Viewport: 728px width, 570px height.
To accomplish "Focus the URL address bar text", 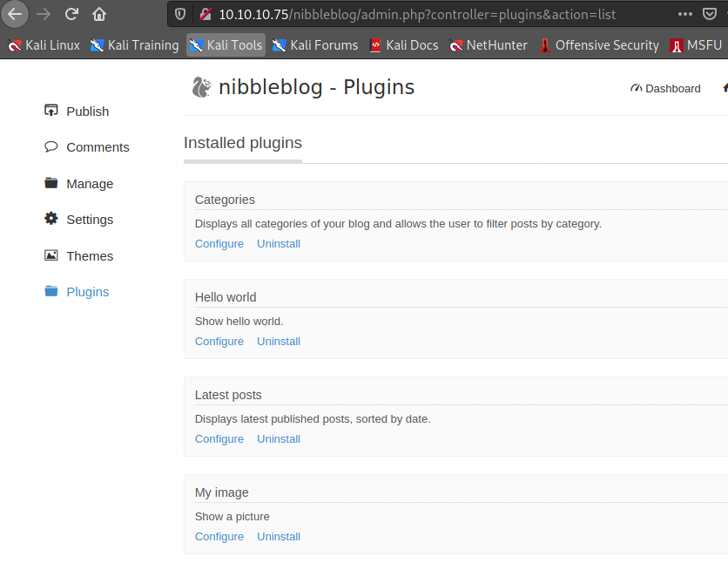I will [x=417, y=15].
